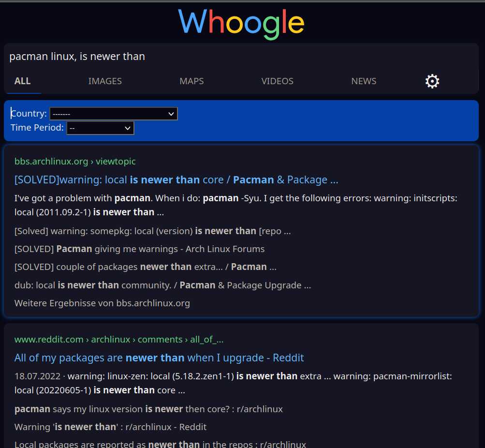Screen dimensions: 485x448
Task: Open 'dub: local is newer than community' link
Action: (x=162, y=285)
